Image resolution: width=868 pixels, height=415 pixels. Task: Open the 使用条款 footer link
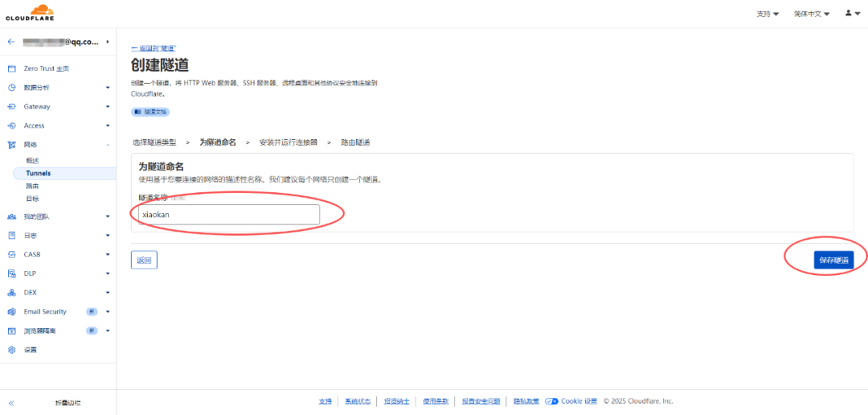[436, 401]
